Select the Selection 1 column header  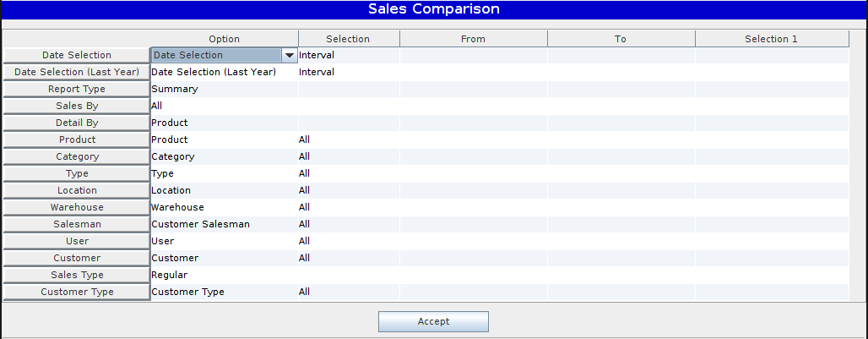click(x=771, y=39)
